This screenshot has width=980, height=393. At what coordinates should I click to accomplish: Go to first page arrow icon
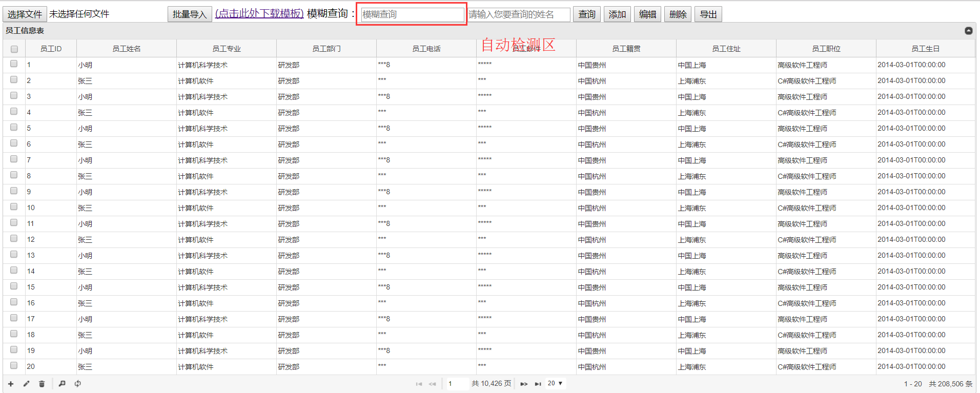[x=419, y=384]
